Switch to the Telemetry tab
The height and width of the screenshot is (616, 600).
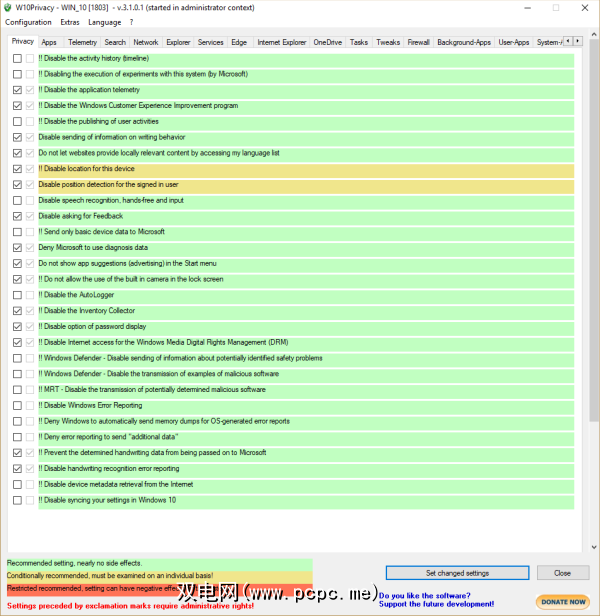(82, 42)
